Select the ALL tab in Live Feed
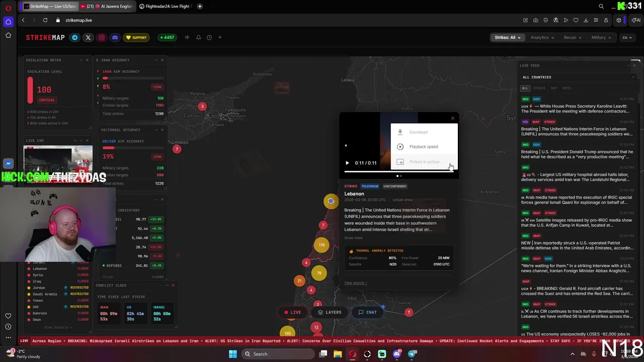This screenshot has width=644, height=362. click(525, 88)
